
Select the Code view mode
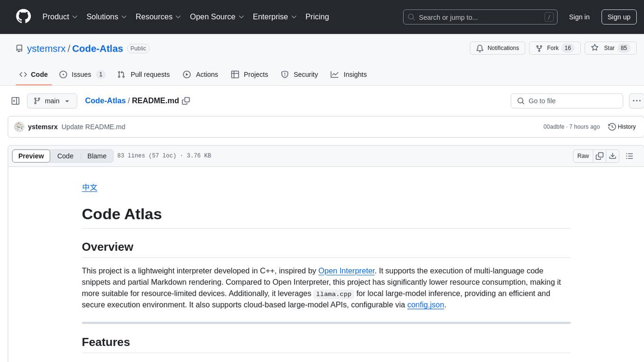65,156
